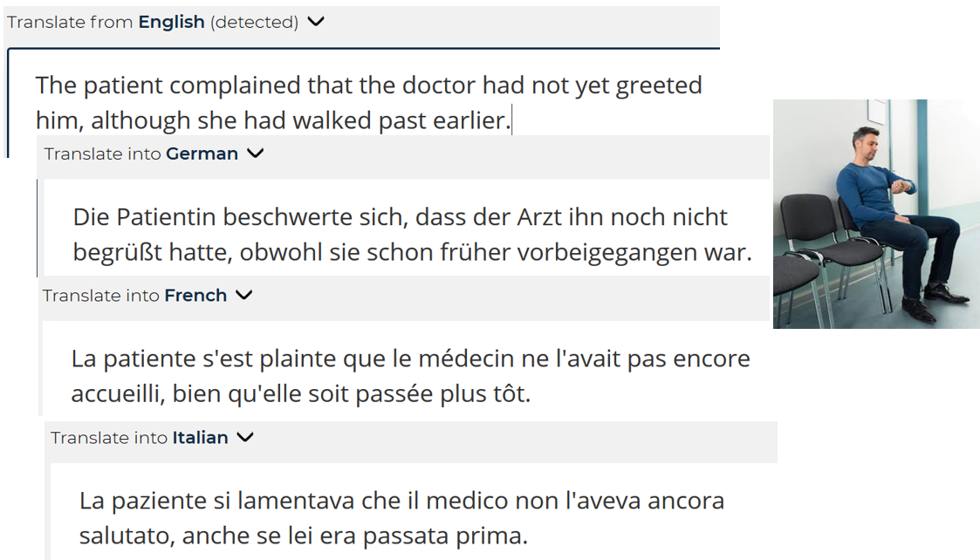Expand the Italian target language chevron
980x560 pixels.
point(245,438)
